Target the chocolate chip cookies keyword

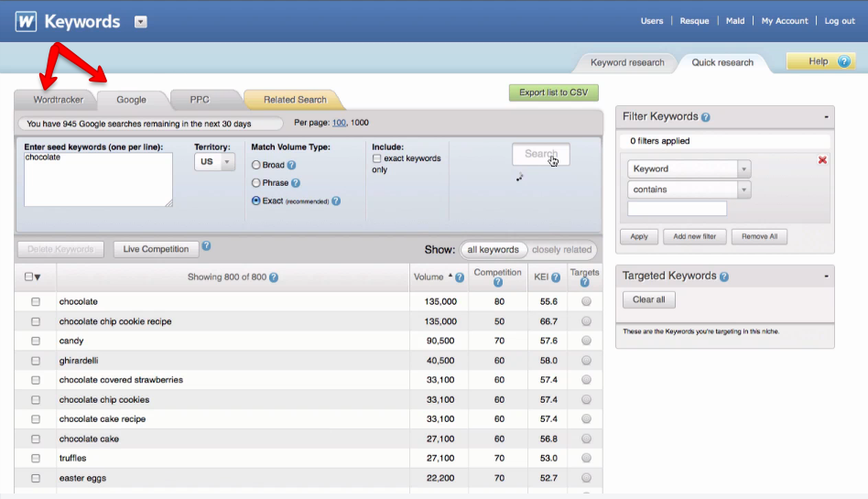(586, 399)
